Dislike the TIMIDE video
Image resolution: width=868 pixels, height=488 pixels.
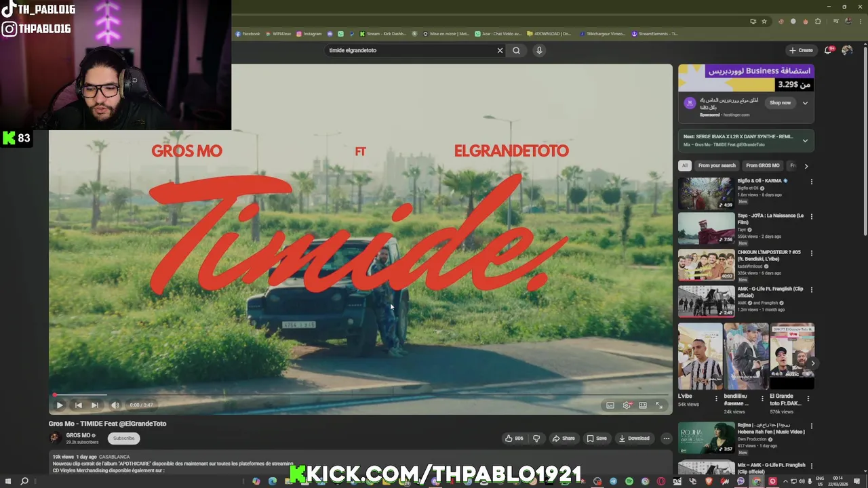point(536,439)
